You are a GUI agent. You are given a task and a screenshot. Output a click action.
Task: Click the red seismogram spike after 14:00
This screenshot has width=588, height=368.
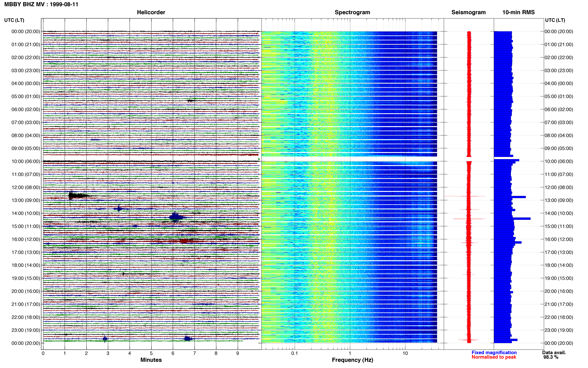pyautogui.click(x=469, y=219)
